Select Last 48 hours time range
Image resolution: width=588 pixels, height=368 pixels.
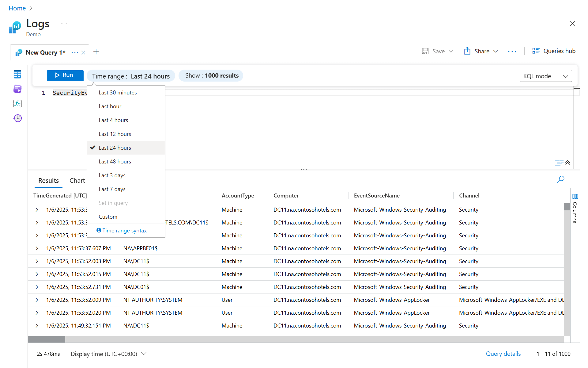pyautogui.click(x=115, y=162)
